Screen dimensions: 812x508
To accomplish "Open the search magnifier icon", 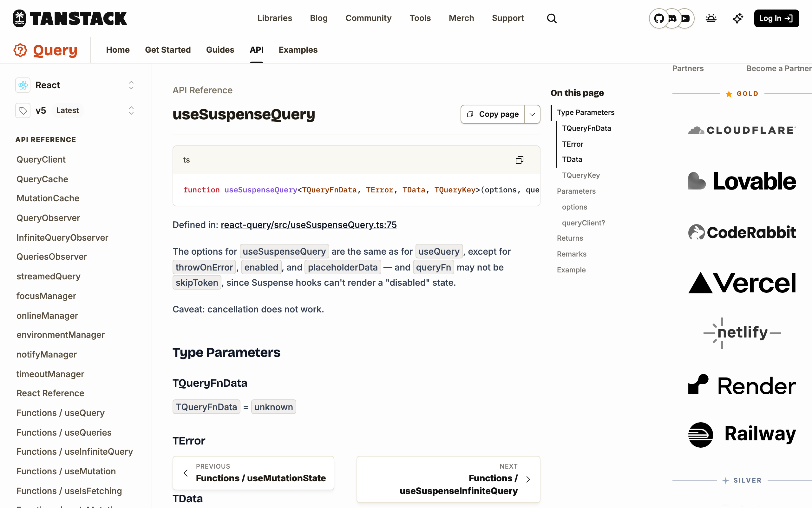I will click(552, 18).
